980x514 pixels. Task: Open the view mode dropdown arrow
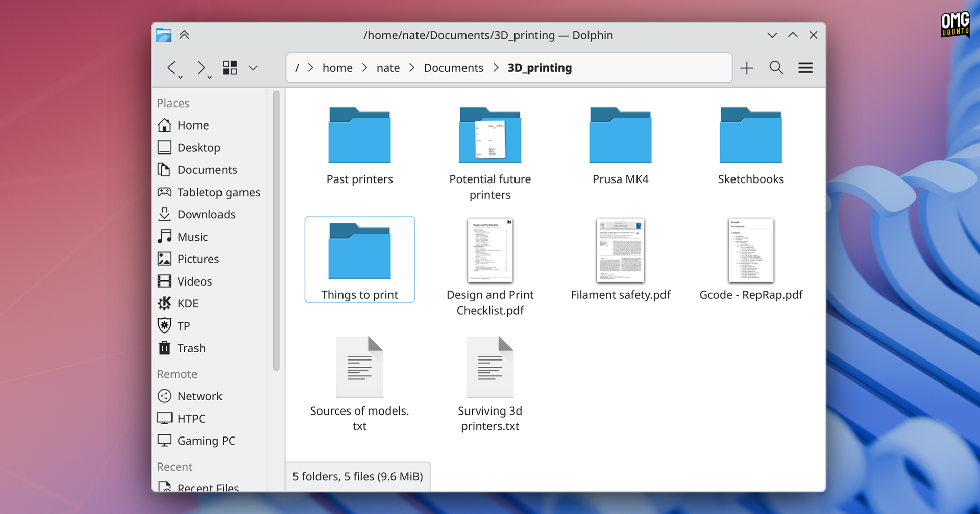(x=253, y=68)
